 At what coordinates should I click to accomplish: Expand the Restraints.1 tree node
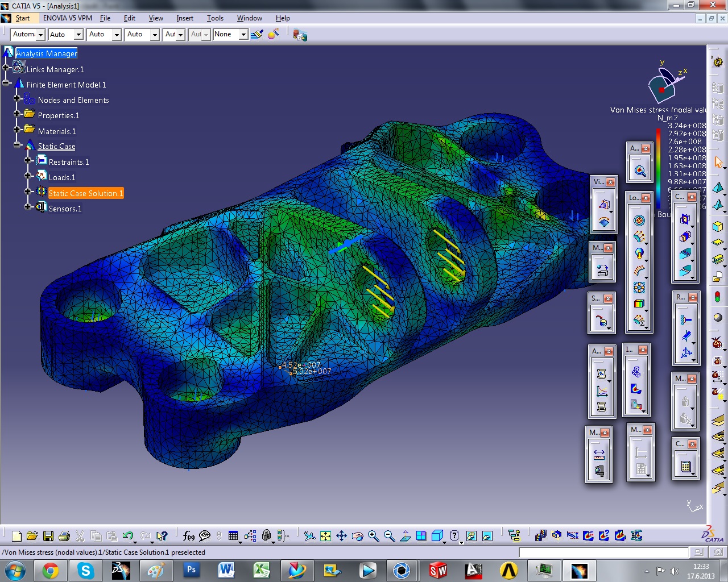point(28,161)
